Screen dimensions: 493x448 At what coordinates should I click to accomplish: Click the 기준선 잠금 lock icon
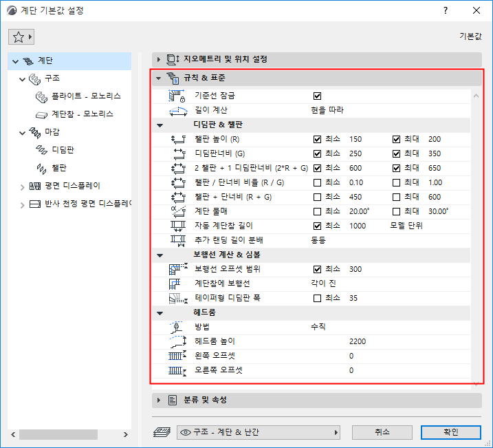[177, 96]
